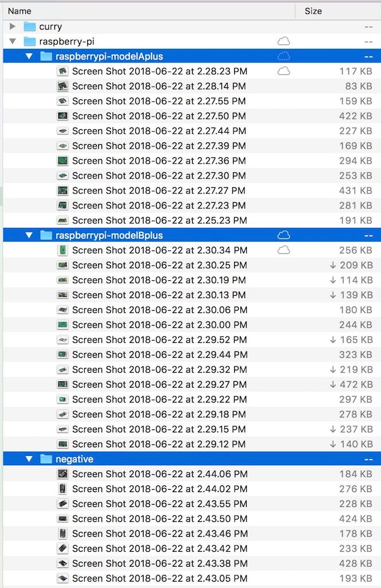Image resolution: width=381 pixels, height=588 pixels.
Task: Click the raspberry-pi folder name
Action: [x=67, y=41]
